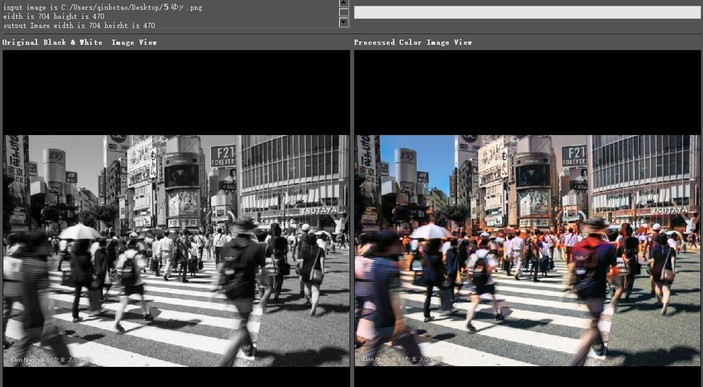Click the log scrollbar down arrow
This screenshot has height=387, width=703.
pyautogui.click(x=344, y=22)
